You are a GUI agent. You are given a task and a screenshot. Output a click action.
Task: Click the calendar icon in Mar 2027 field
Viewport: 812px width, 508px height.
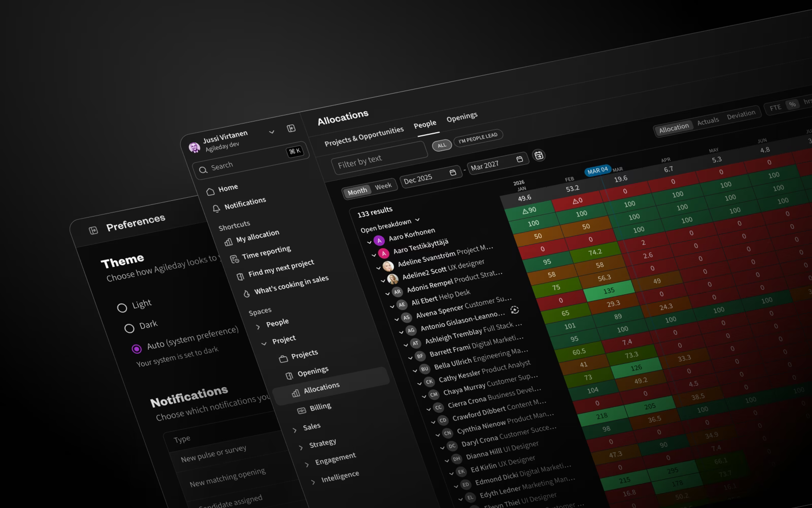[520, 159]
